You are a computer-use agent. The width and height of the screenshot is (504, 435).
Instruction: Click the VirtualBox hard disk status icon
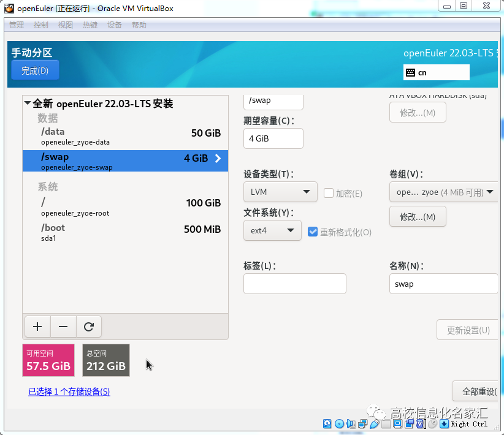point(327,423)
